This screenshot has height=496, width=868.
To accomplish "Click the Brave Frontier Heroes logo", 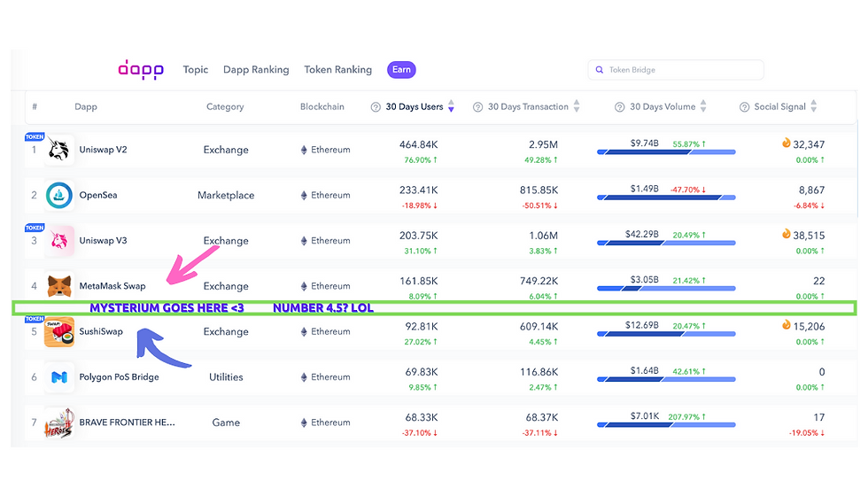I will pos(58,423).
